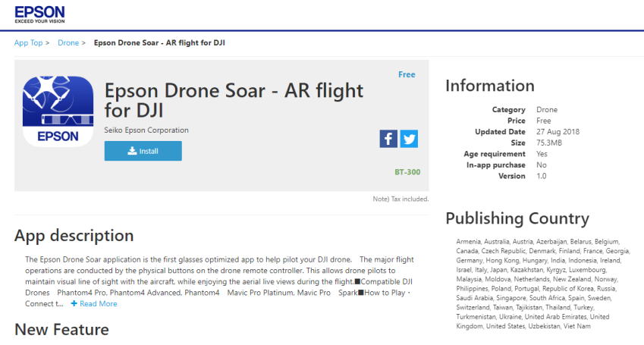Click the New Feature heading
Screen dimensions: 644x345
click(x=61, y=329)
